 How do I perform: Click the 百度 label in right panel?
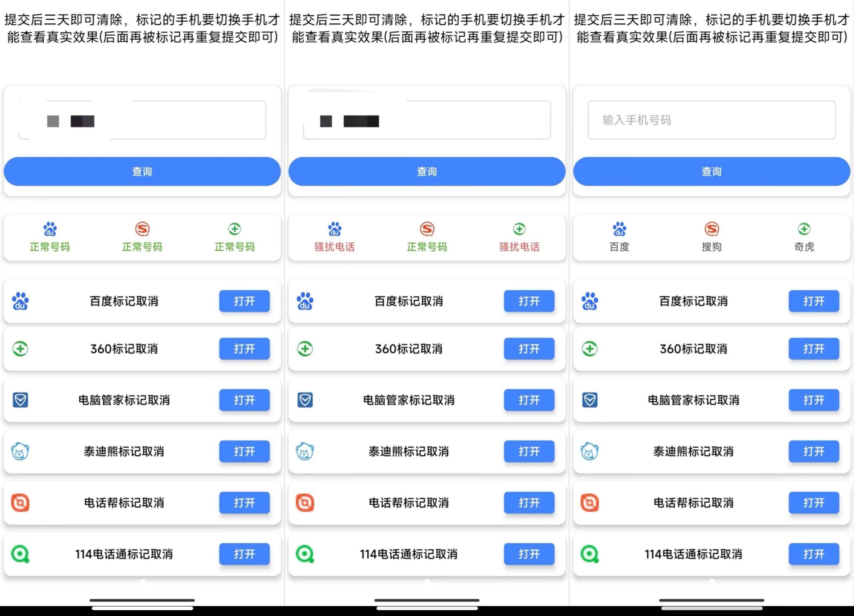pos(619,247)
